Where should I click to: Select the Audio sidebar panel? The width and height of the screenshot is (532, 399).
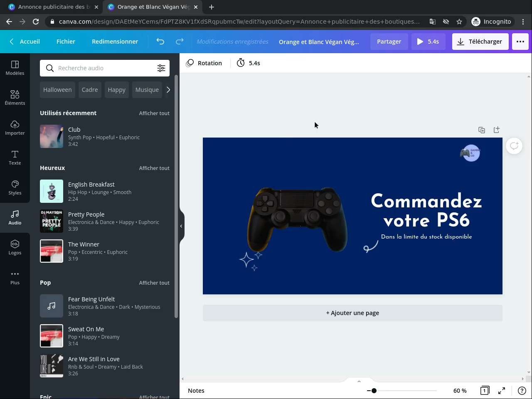(x=15, y=218)
